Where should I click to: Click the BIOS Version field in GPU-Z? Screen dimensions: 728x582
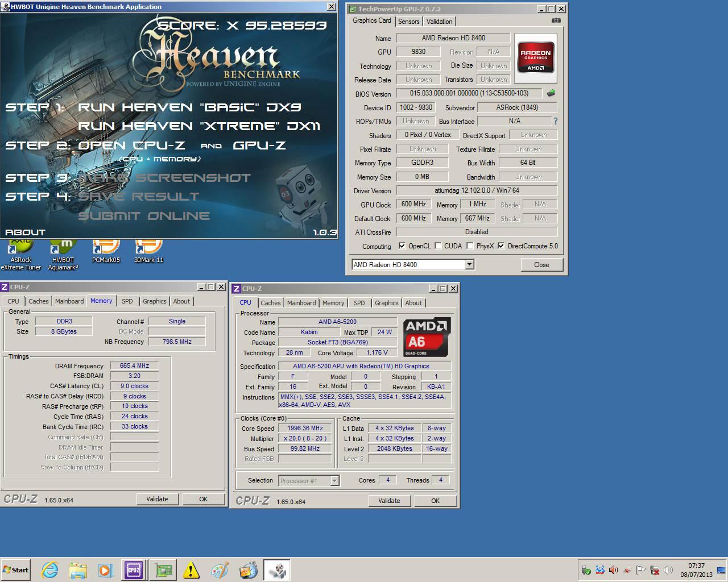click(x=469, y=93)
